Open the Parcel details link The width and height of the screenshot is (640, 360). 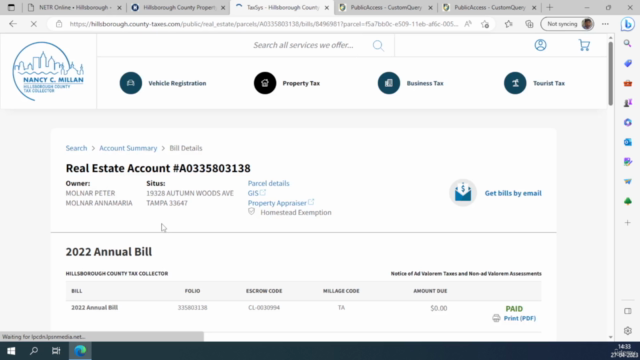tap(268, 183)
